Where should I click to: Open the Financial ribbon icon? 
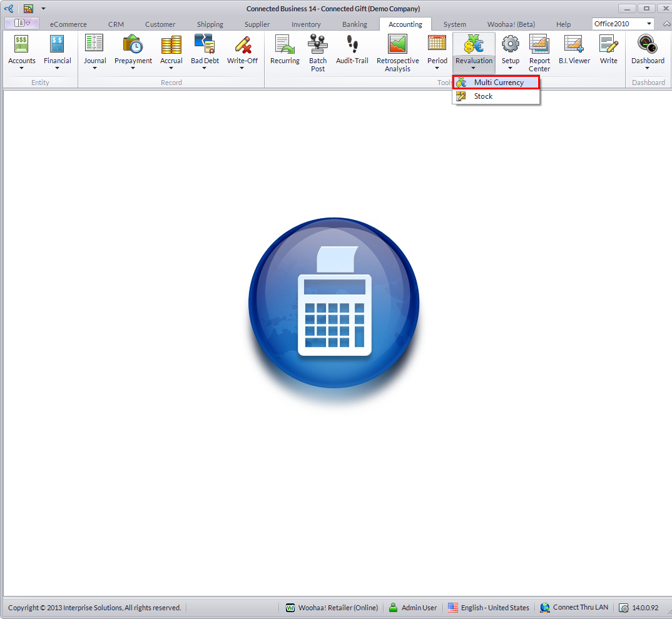pos(57,44)
